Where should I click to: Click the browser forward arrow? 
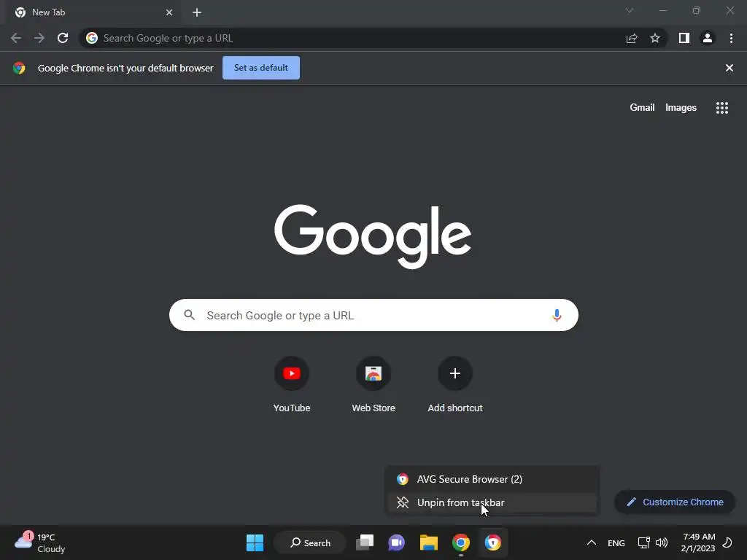(39, 38)
